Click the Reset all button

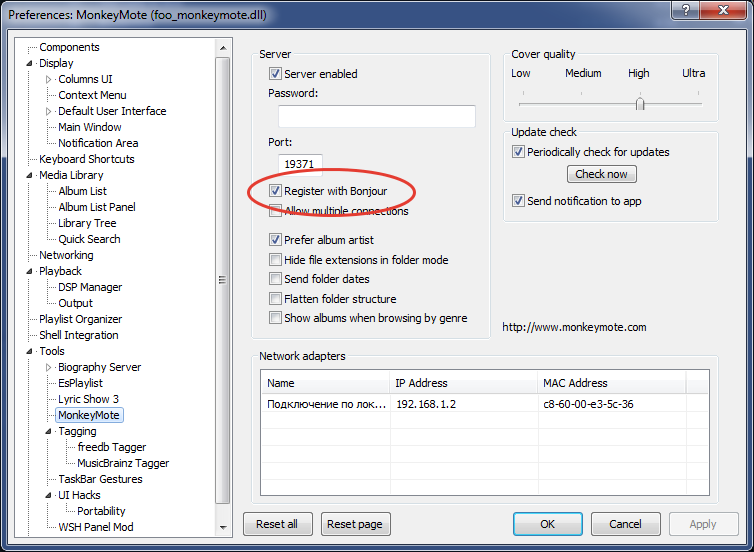277,524
